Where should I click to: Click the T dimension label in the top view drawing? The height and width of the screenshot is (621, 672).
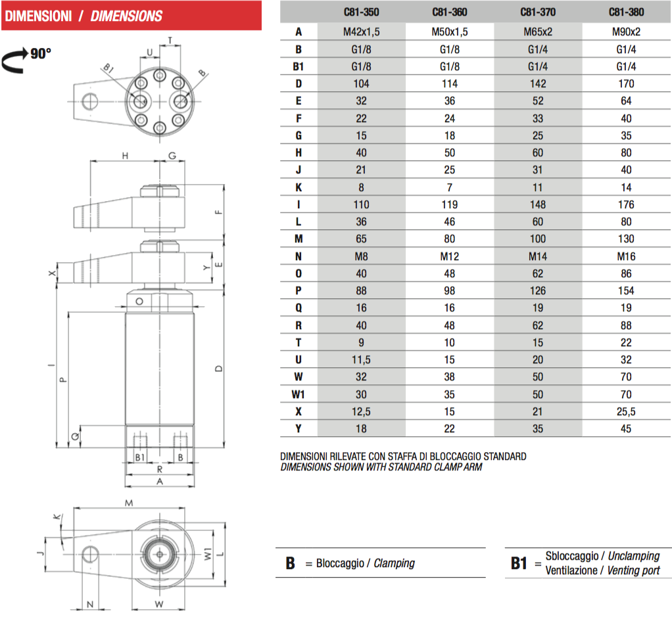coord(170,40)
